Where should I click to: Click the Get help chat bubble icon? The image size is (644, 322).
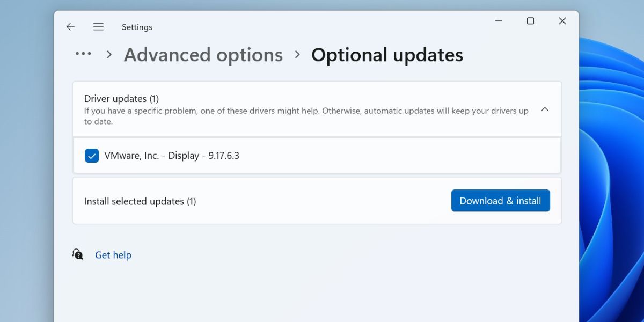click(78, 254)
